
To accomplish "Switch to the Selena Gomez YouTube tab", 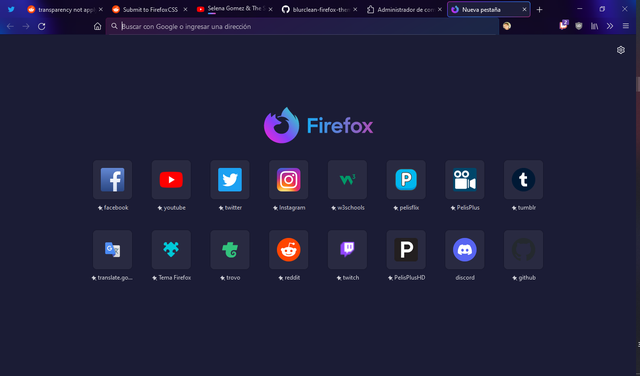I will [235, 9].
